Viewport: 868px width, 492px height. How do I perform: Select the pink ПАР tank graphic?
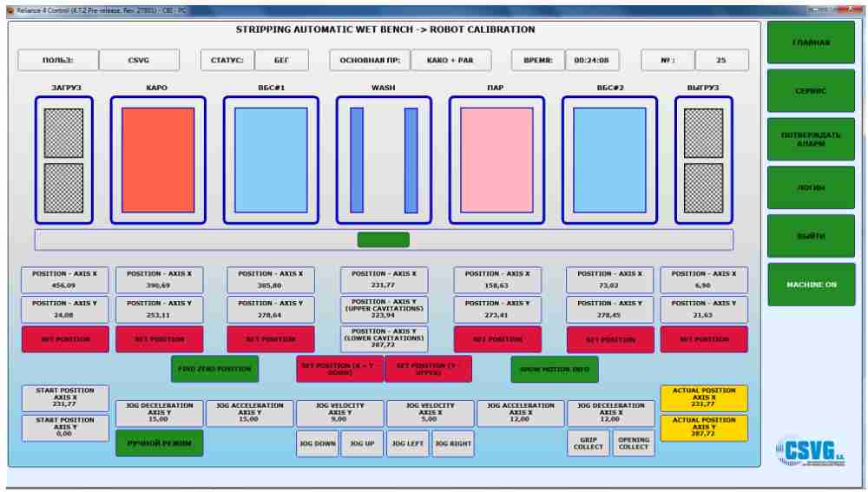click(496, 160)
